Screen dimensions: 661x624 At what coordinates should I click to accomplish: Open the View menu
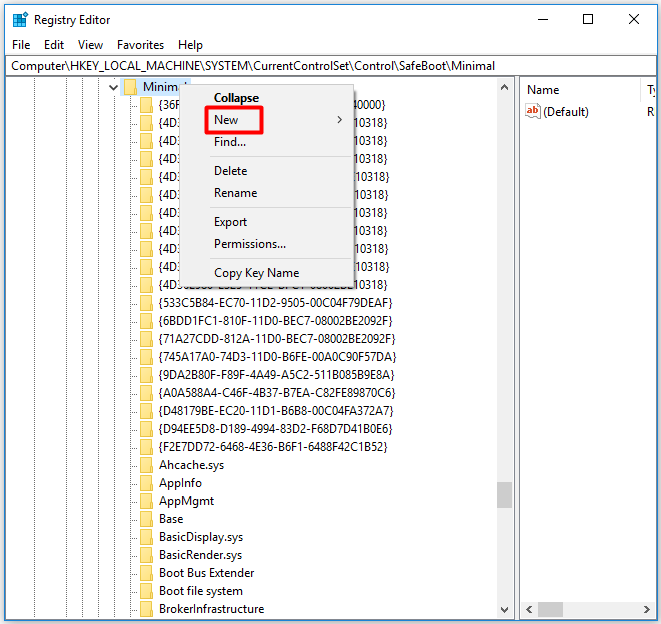(x=90, y=45)
